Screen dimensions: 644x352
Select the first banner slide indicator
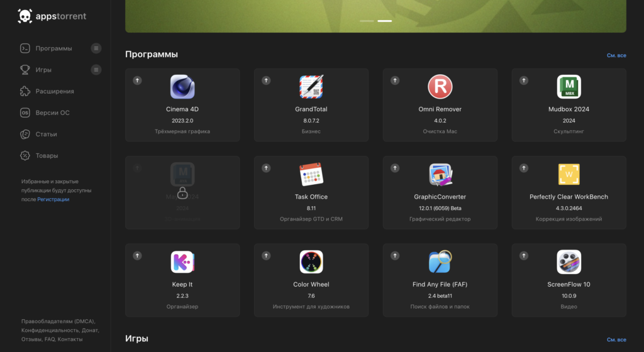367,21
